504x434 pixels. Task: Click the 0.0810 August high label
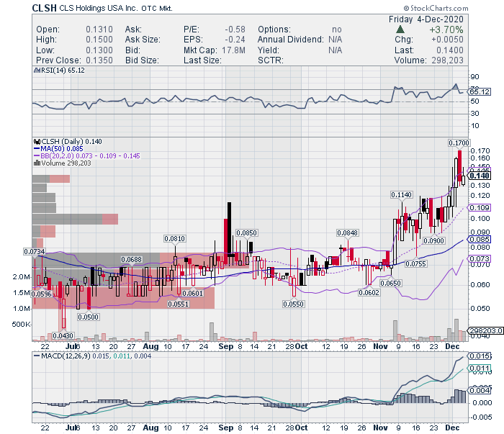(x=174, y=239)
